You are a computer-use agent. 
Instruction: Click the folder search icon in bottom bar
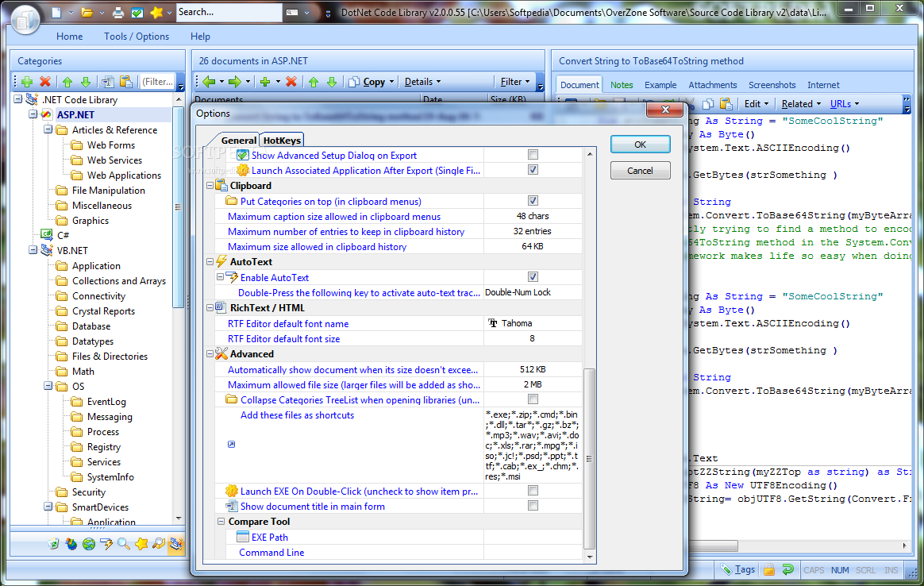159,544
